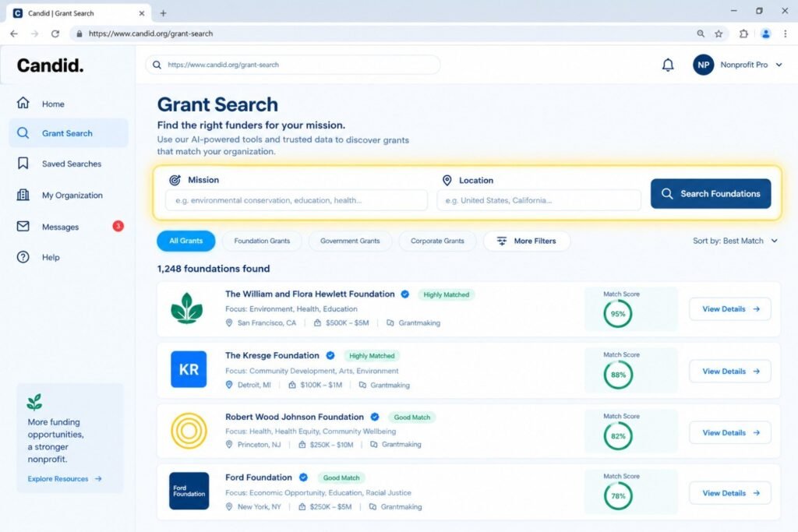Open the browser three-dot menu
Image resolution: width=798 pixels, height=532 pixels.
786,33
